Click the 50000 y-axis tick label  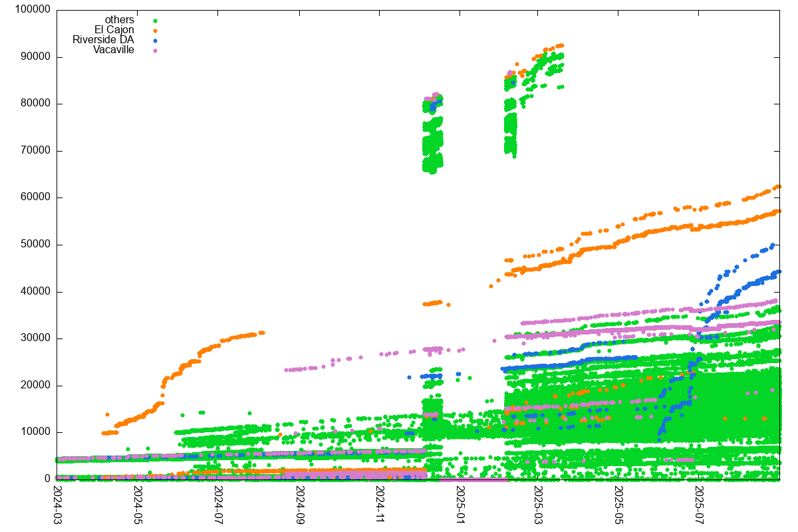(x=34, y=245)
